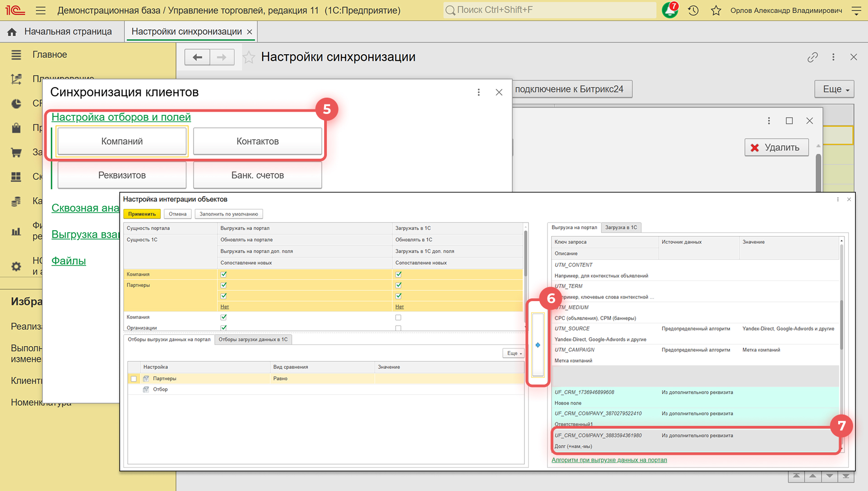The height and width of the screenshot is (491, 868).
Task: Open the Реквизитов settings button
Action: [x=122, y=175]
